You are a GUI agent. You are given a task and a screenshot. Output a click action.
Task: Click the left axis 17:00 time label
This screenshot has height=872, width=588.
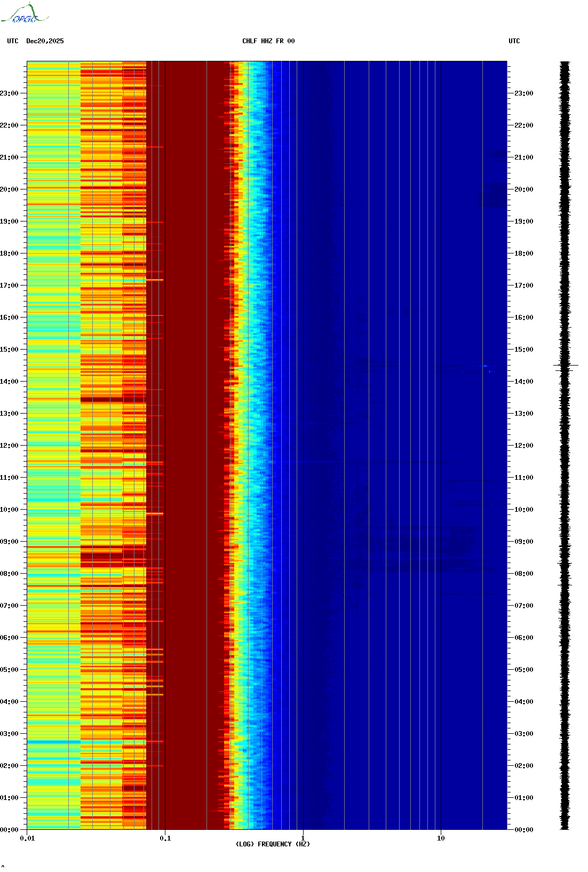coord(9,286)
